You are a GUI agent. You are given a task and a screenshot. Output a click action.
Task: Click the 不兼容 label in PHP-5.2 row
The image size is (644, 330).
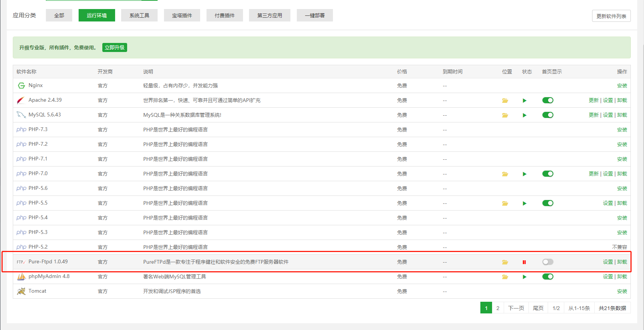point(620,247)
